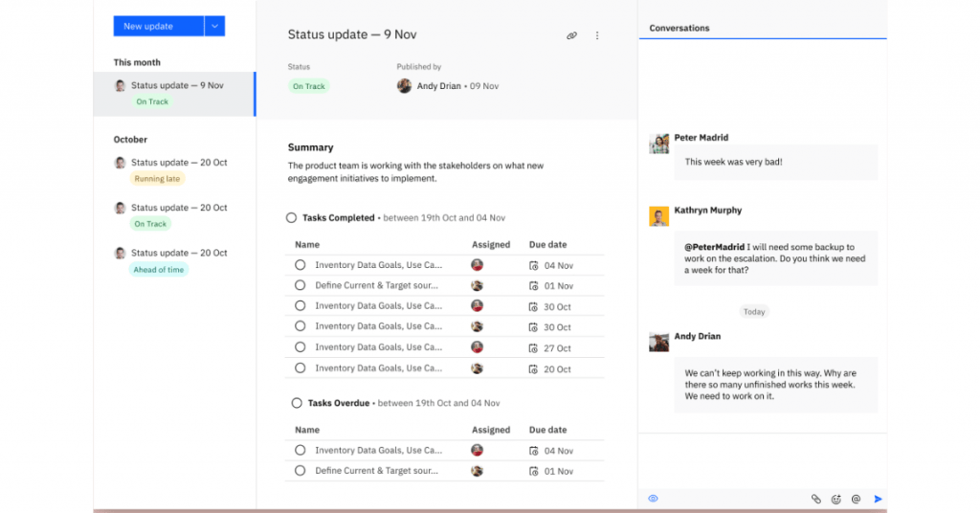980x513 pixels.
Task: Click calendar icon for 04 Nov in Tasks Completed
Action: pos(533,265)
